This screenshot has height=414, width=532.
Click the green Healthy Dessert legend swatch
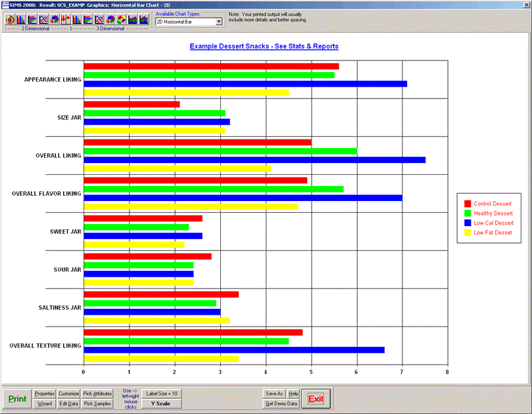pyautogui.click(x=468, y=214)
